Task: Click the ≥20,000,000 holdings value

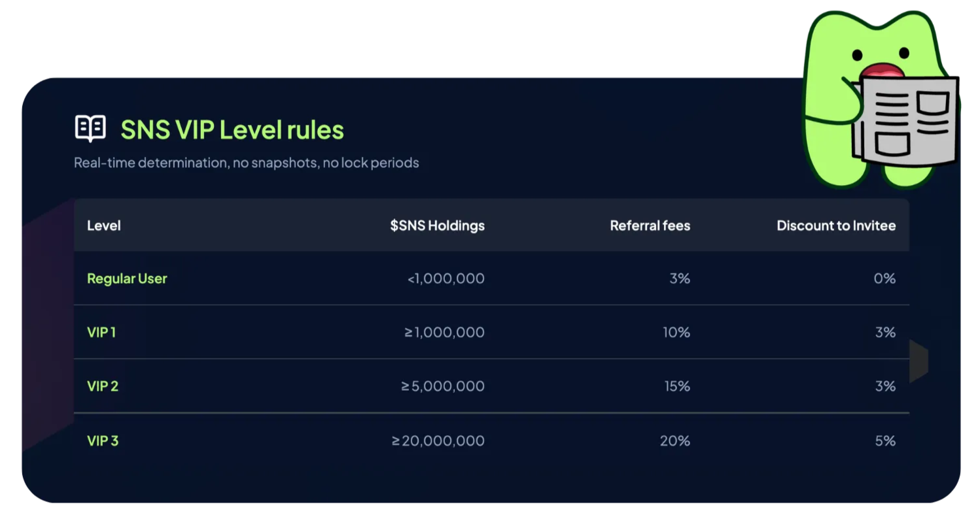Action: tap(438, 441)
